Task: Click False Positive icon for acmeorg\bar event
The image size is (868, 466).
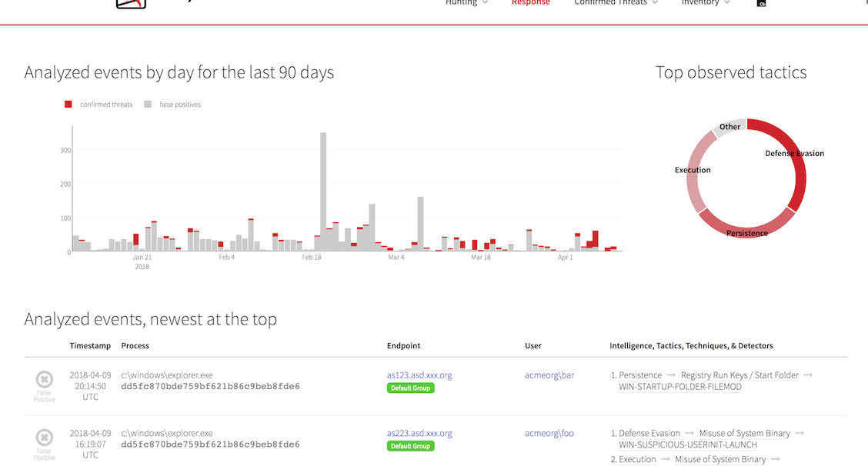Action: 45,379
